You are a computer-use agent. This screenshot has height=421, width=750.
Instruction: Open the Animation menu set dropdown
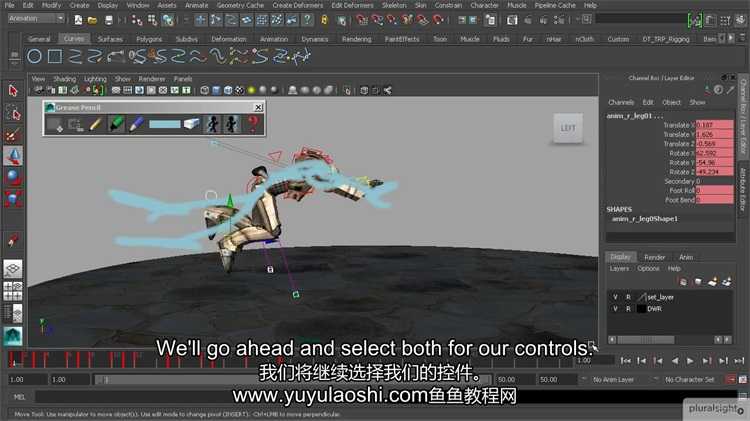coord(36,19)
